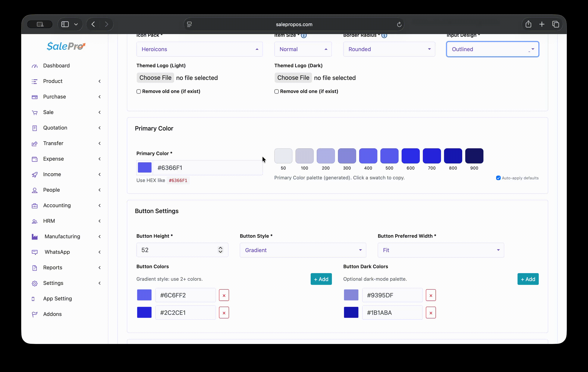Check Remove old one under Light logo
Image resolution: width=588 pixels, height=372 pixels.
point(139,91)
